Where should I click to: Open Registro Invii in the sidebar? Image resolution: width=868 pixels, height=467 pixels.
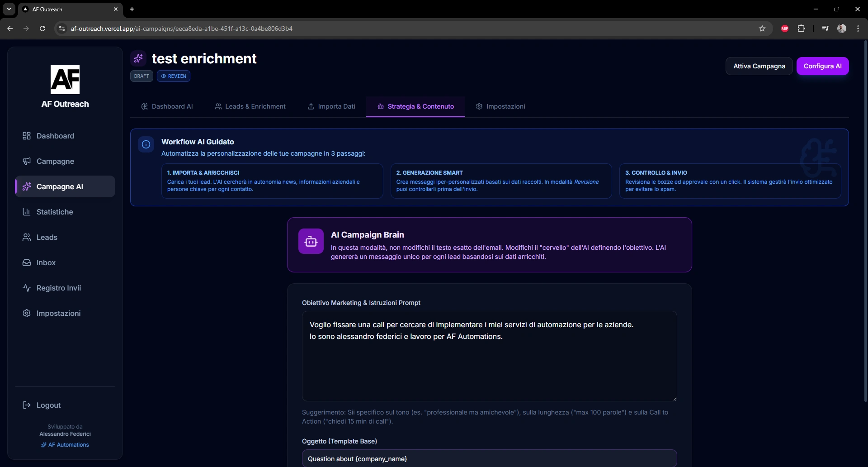coord(65,288)
